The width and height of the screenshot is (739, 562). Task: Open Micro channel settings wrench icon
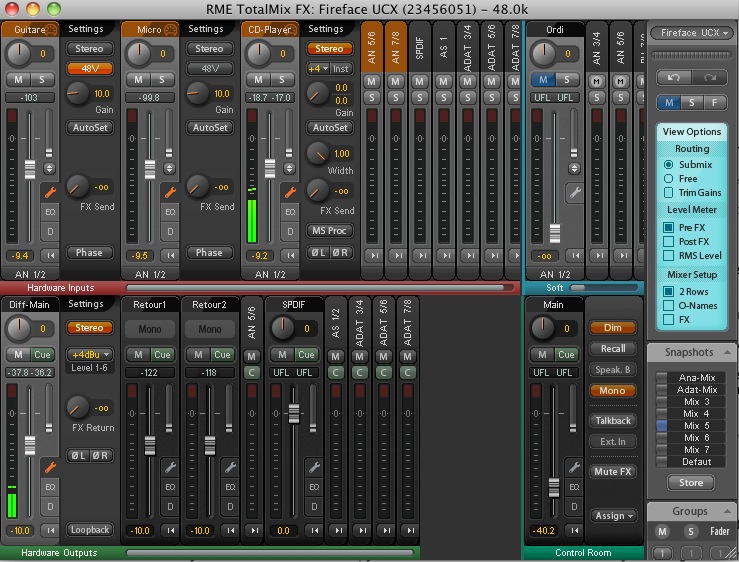point(170,192)
